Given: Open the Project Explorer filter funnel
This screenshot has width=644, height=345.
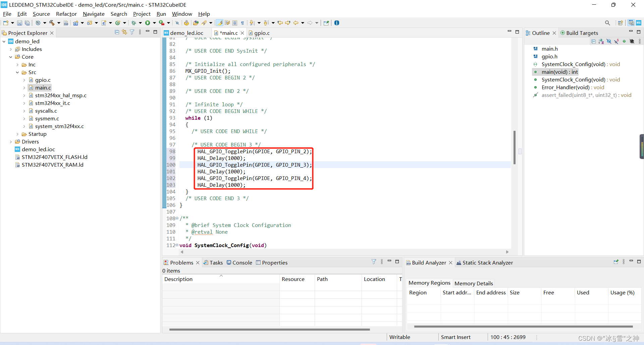Looking at the screenshot, I should coord(132,32).
